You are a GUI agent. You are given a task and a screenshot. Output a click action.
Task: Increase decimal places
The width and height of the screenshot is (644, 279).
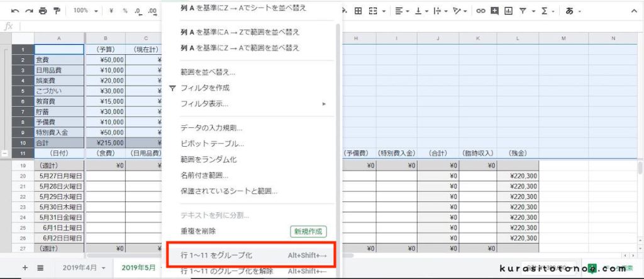152,11
